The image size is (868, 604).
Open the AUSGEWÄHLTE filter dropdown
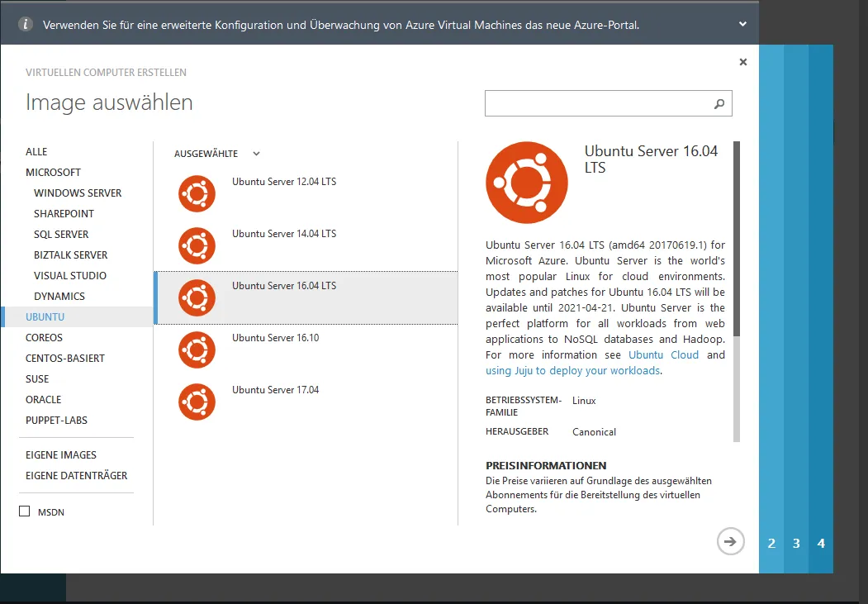pos(217,154)
